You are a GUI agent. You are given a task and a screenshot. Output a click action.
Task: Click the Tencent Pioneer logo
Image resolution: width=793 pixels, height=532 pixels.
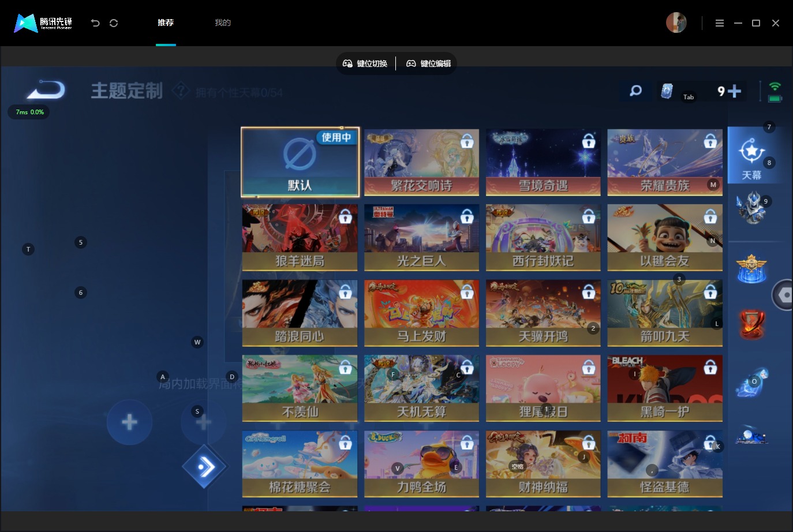pyautogui.click(x=43, y=23)
